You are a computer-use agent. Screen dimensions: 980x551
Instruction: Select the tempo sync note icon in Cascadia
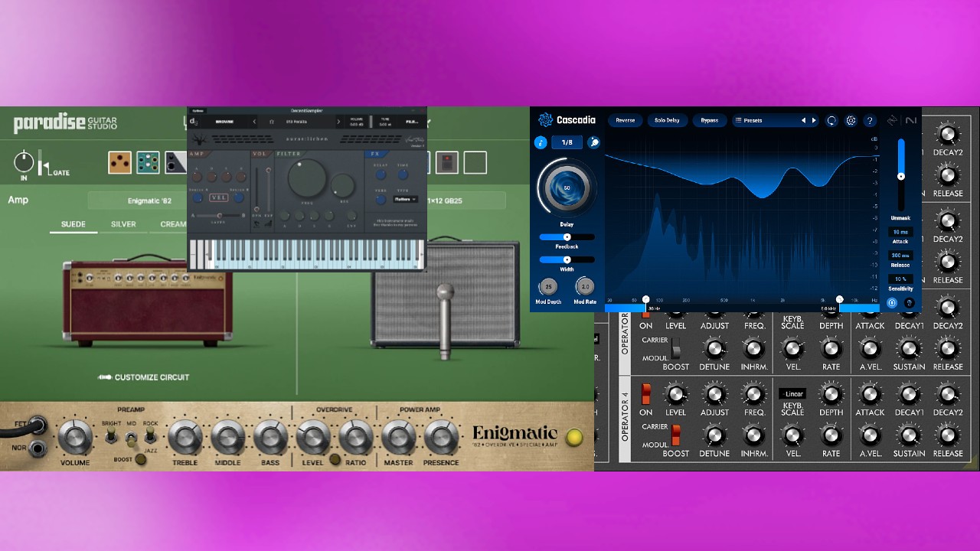pos(541,142)
